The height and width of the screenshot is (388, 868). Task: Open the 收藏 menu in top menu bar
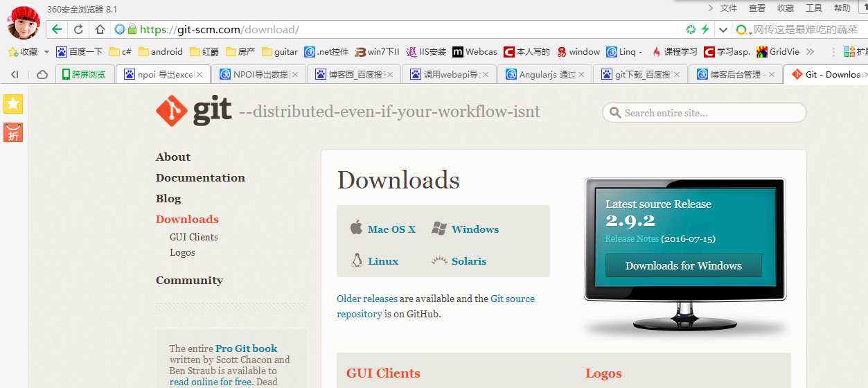[786, 8]
